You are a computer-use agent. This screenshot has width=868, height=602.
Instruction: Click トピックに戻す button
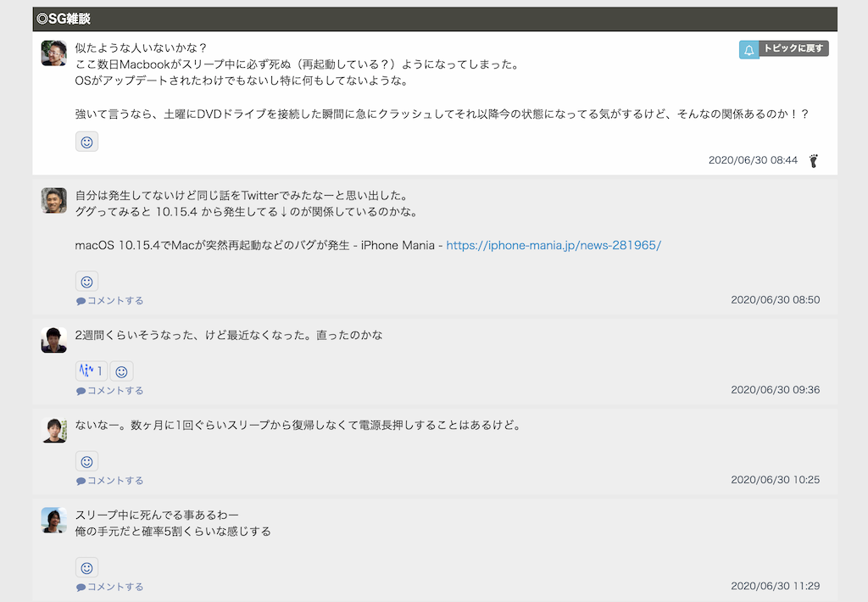click(793, 49)
